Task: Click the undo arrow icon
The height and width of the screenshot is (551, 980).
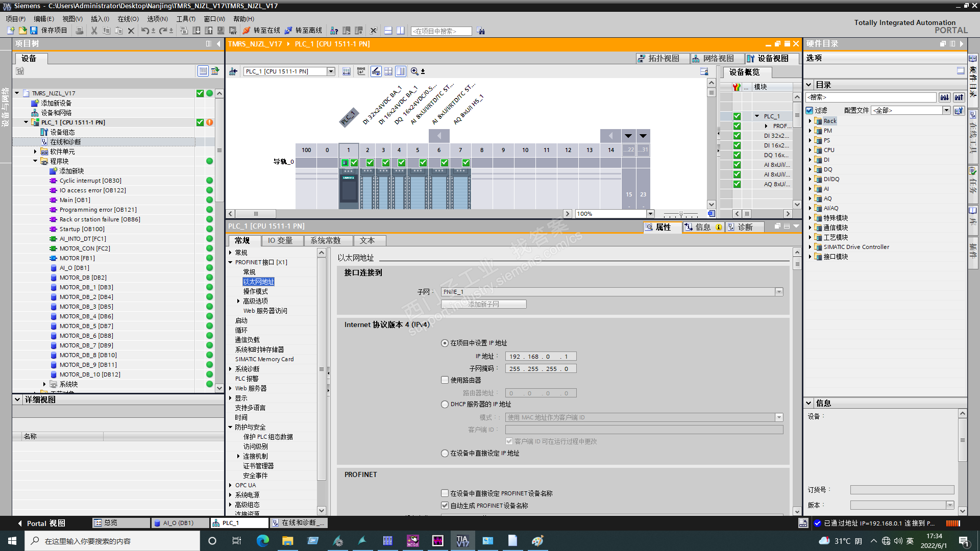Action: pyautogui.click(x=145, y=31)
